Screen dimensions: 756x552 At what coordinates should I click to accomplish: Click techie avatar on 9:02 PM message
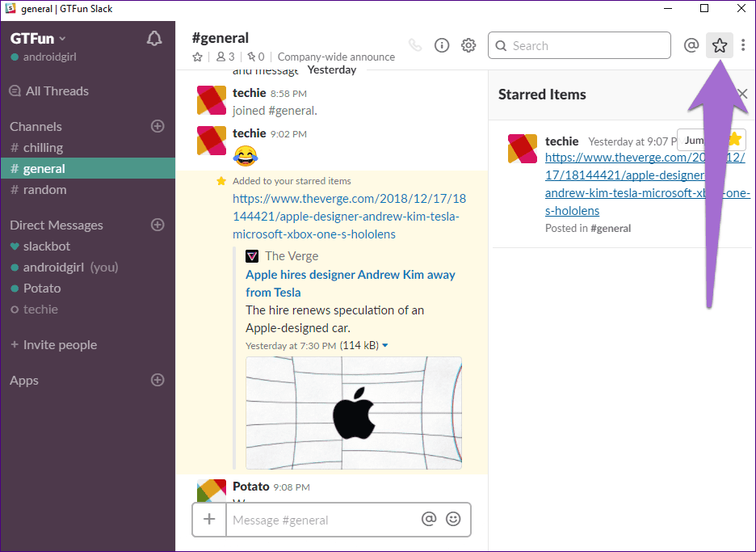(x=211, y=141)
